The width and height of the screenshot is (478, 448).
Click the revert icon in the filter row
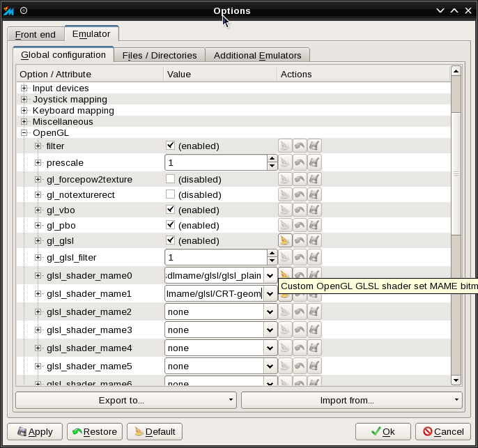300,146
